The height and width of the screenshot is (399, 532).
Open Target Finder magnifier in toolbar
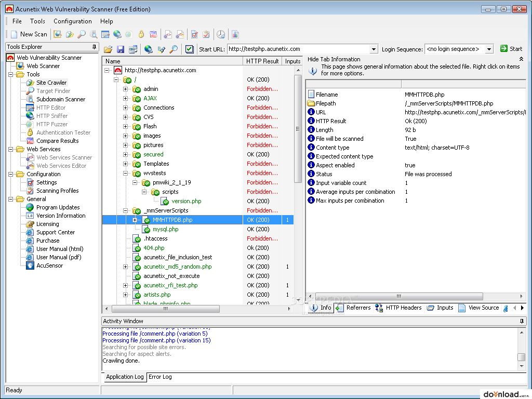[82, 34]
